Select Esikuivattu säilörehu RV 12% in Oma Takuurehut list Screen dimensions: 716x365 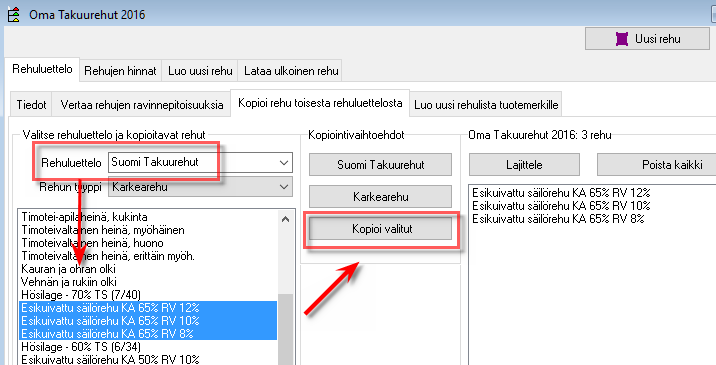click(561, 192)
